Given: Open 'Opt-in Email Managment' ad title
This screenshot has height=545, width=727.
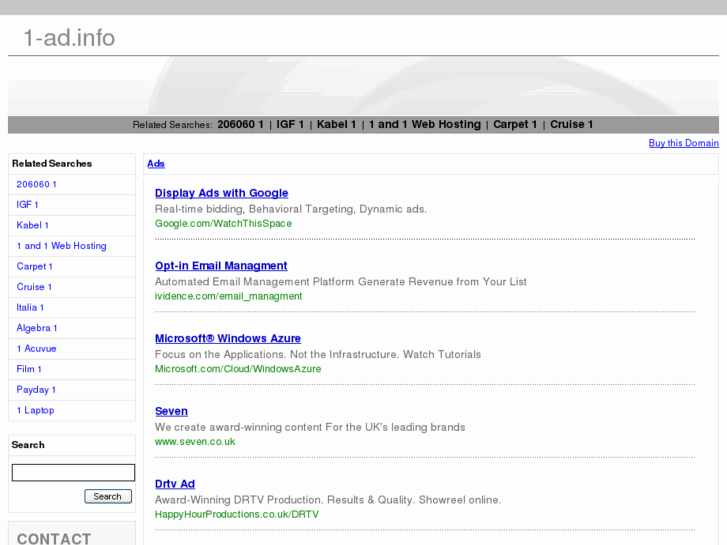Looking at the screenshot, I should 221,266.
